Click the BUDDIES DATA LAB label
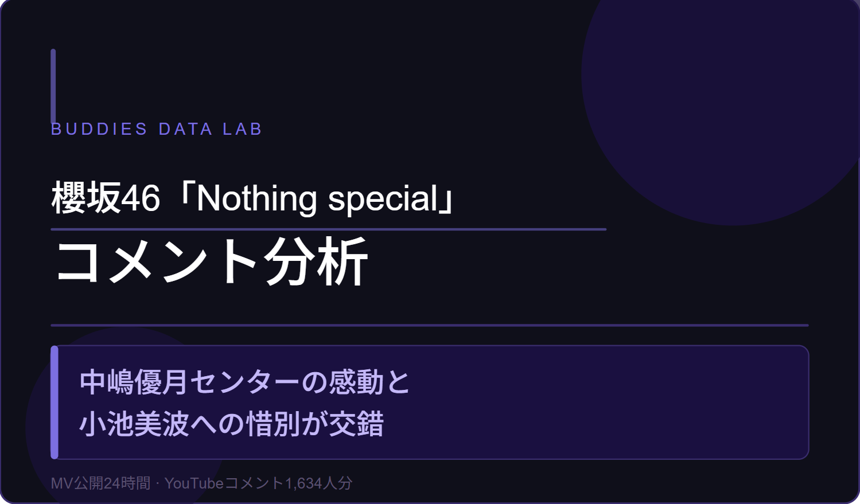 point(156,129)
